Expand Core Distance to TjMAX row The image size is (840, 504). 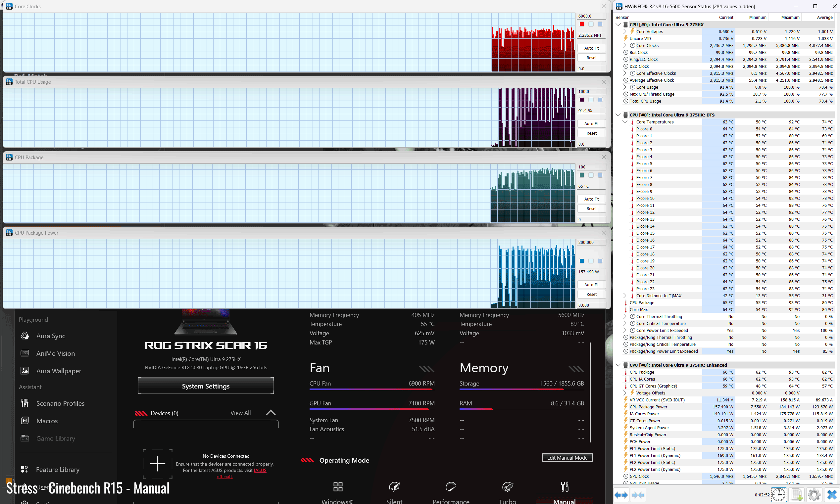625,296
